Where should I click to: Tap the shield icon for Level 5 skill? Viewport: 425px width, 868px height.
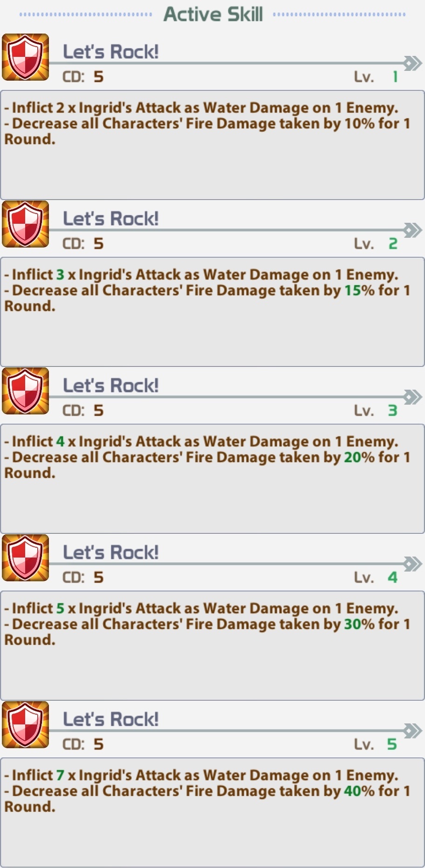(x=26, y=725)
